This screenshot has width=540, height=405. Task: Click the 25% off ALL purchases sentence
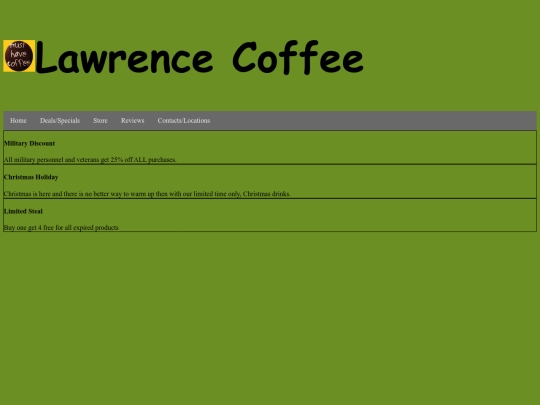pyautogui.click(x=90, y=160)
